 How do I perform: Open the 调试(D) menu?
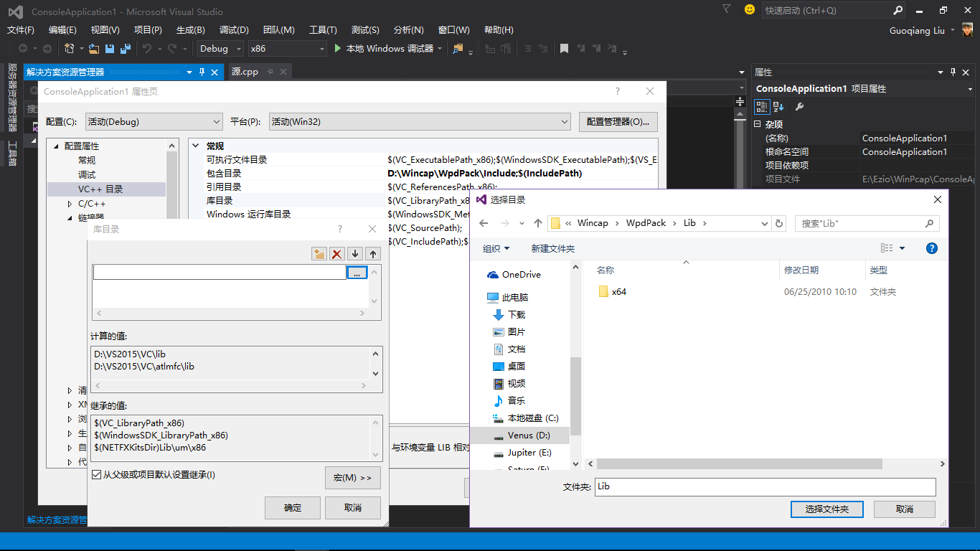point(234,29)
